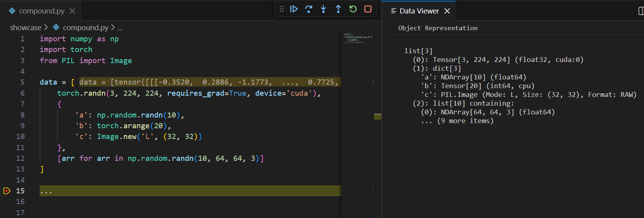This screenshot has height=218, width=644.
Task: Click the line number 12 gutter
Action: (20, 158)
